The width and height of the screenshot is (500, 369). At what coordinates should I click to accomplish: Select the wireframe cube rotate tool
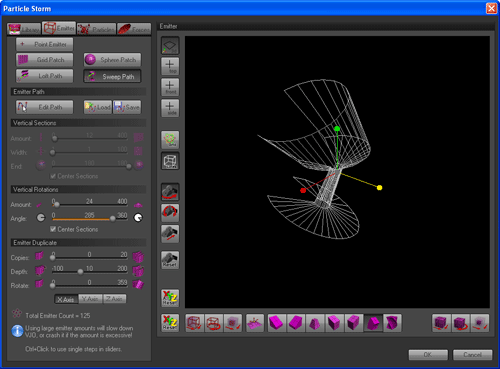click(214, 323)
